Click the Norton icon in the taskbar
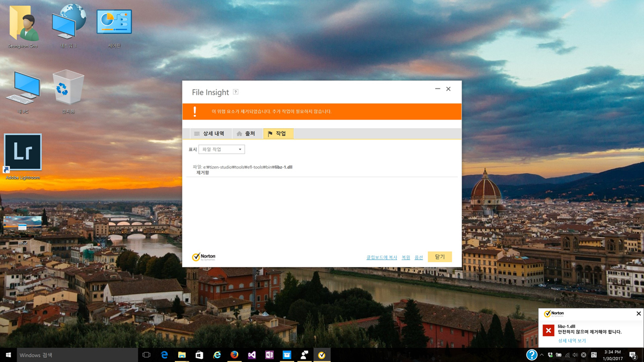644x362 pixels. 321,355
